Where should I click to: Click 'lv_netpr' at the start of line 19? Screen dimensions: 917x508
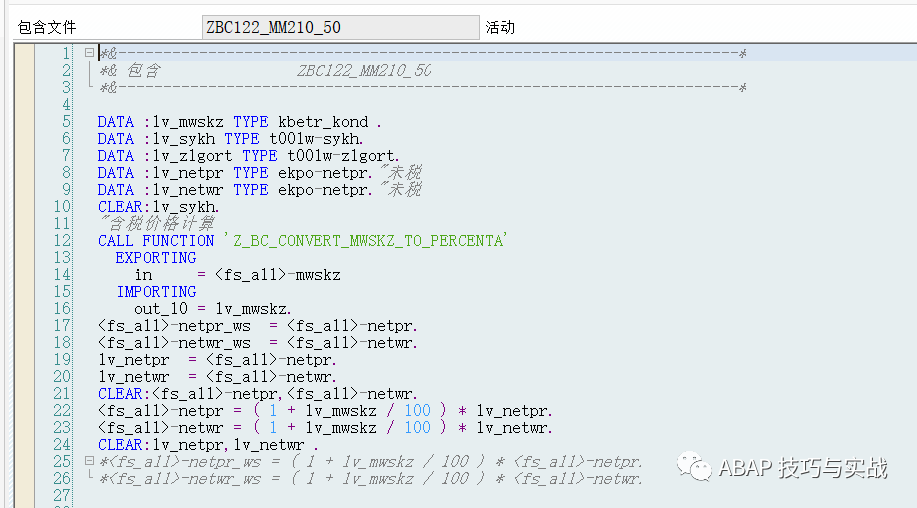pos(134,359)
